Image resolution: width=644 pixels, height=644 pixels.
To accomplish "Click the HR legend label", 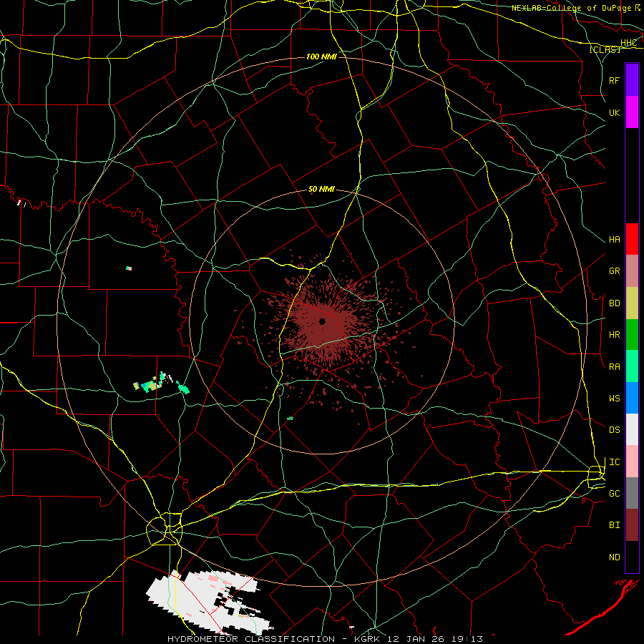I will 614,335.
